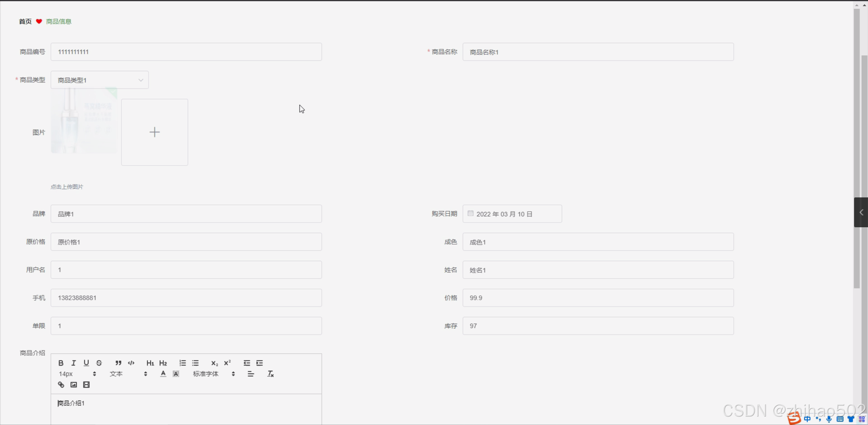This screenshot has width=868, height=425.
Task: Go to 首页 breadcrumb
Action: [25, 21]
